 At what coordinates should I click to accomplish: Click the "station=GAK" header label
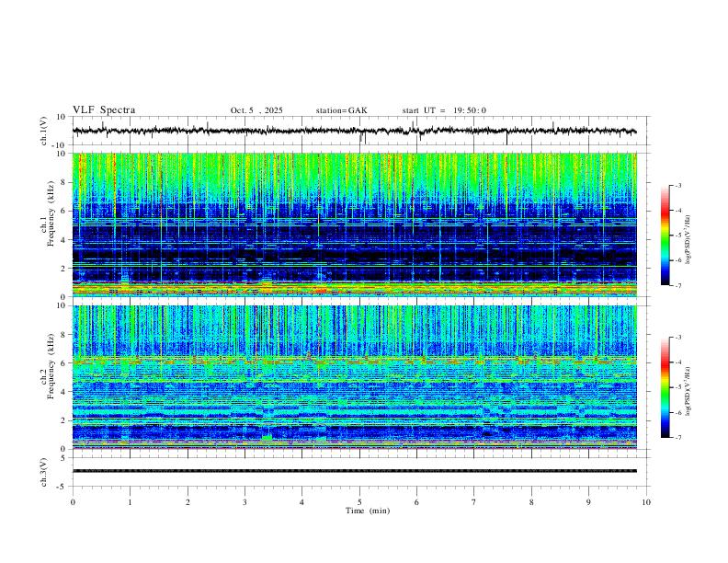pyautogui.click(x=341, y=110)
